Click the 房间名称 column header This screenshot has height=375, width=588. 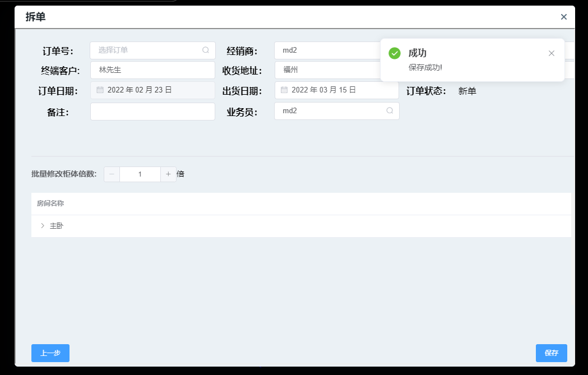tap(50, 203)
